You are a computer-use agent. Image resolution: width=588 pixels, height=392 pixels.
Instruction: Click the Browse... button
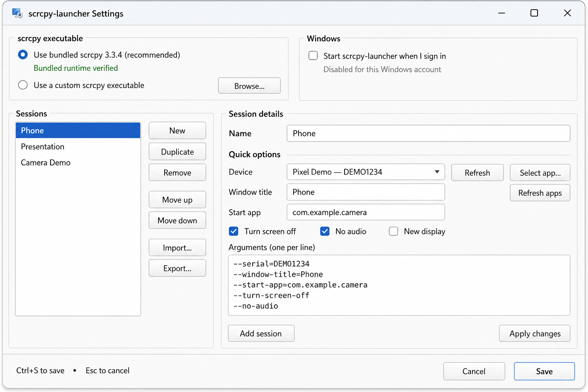tap(249, 86)
